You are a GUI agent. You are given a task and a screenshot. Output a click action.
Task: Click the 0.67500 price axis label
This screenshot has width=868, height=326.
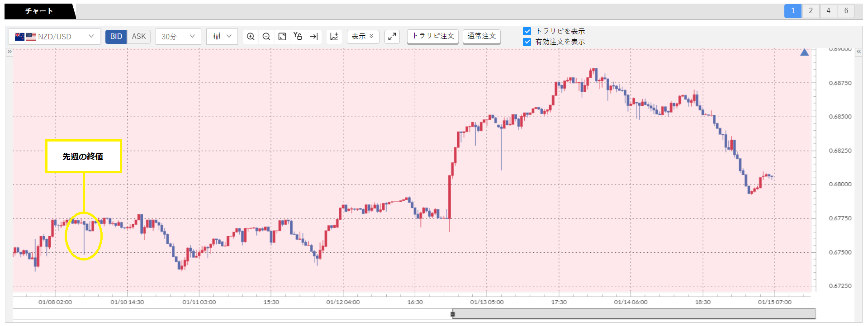click(x=840, y=252)
